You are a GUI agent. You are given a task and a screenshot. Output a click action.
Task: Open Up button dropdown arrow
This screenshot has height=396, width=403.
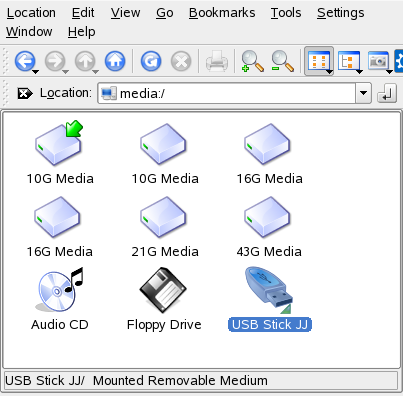[95, 72]
